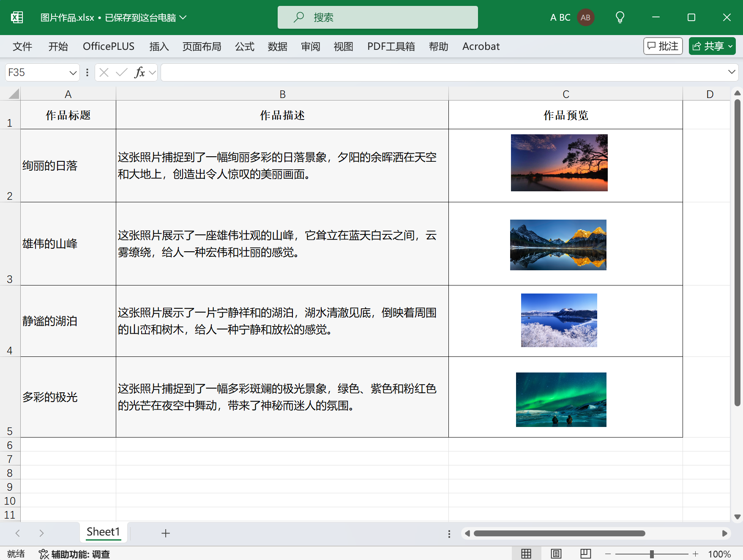Switch to the OfficePLUS ribbon tab
The image size is (743, 560).
[108, 46]
